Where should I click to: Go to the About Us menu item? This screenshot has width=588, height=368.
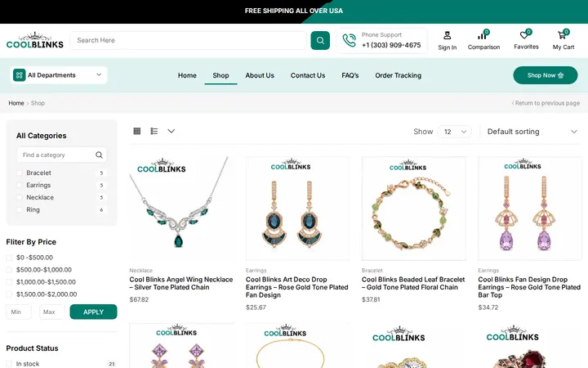260,75
